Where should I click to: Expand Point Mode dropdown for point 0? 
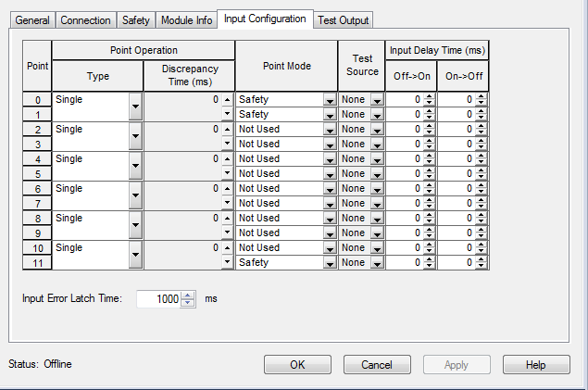329,100
